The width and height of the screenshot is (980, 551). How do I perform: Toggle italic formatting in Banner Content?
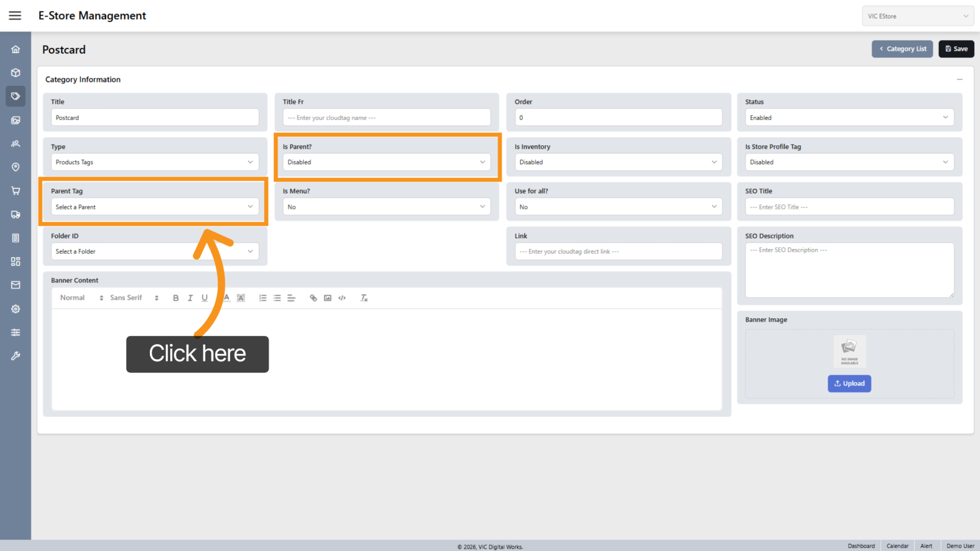coord(190,298)
